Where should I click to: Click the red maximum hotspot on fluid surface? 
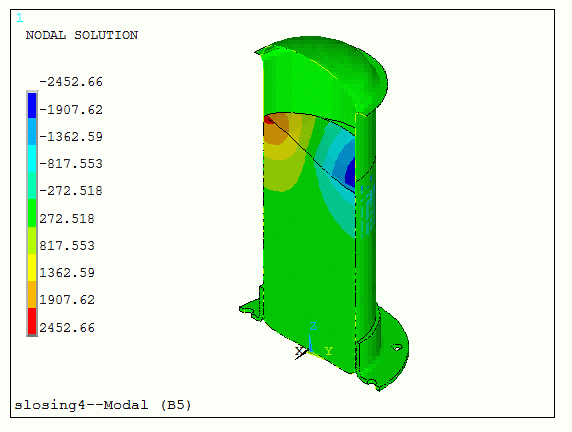[x=269, y=119]
